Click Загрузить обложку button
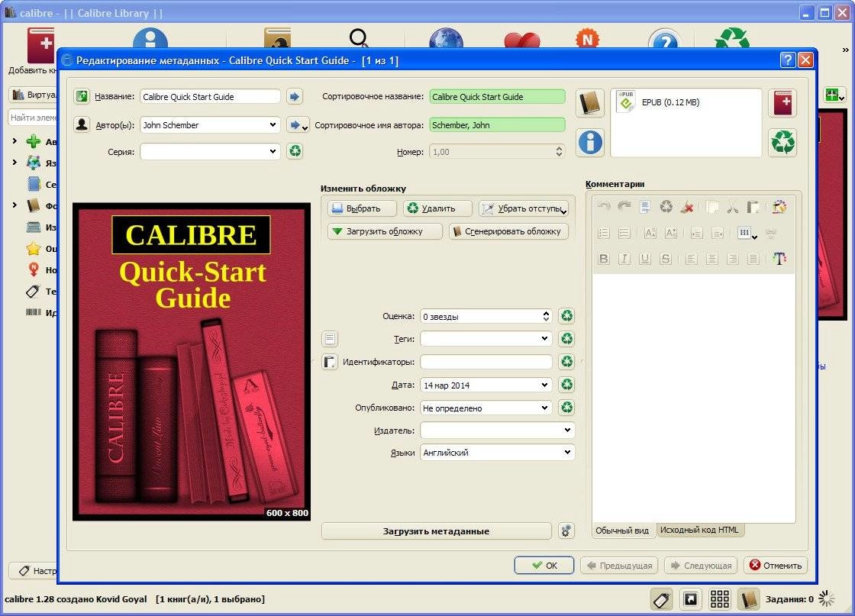Image resolution: width=855 pixels, height=616 pixels. (385, 231)
